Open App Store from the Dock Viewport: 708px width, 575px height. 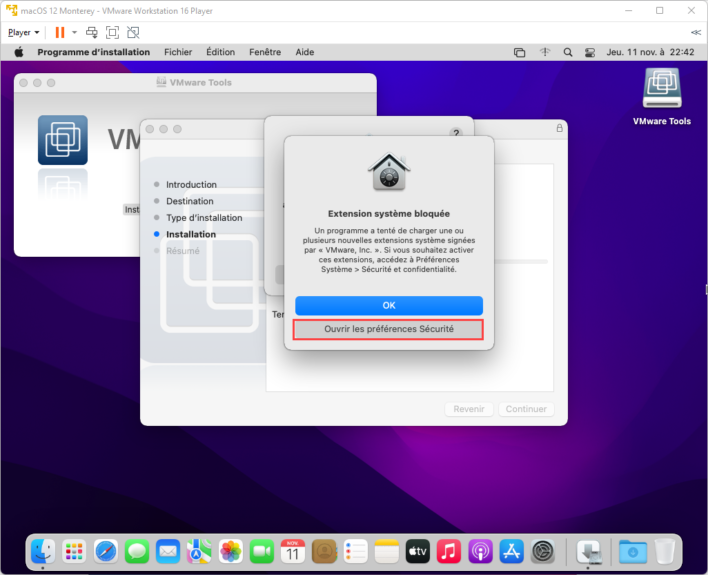(x=512, y=552)
